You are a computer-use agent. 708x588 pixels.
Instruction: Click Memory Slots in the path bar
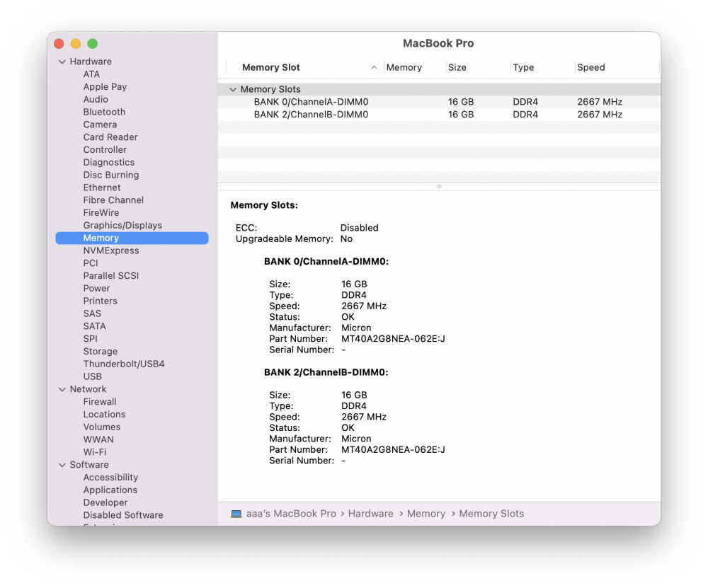(492, 514)
